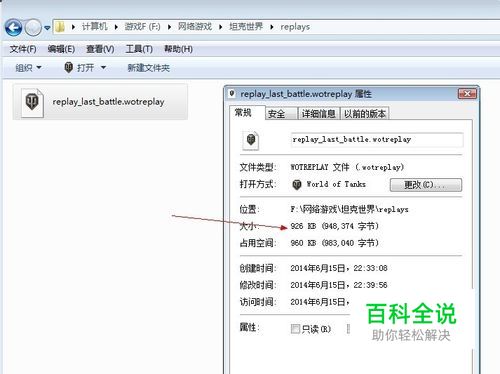Click the Back navigation arrow button

pos(13,28)
